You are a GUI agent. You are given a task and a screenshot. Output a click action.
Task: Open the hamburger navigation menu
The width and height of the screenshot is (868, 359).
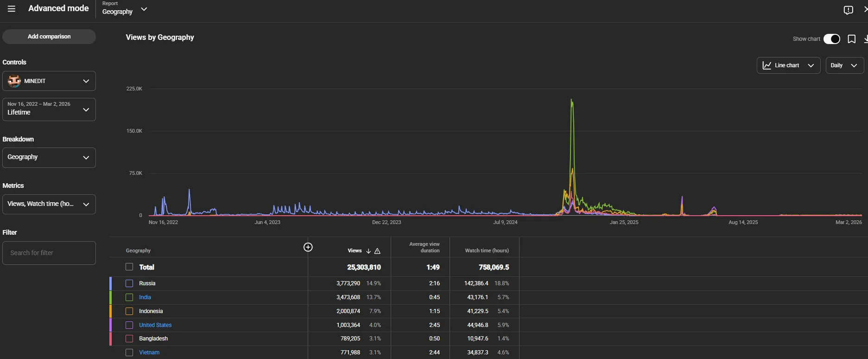(x=12, y=9)
